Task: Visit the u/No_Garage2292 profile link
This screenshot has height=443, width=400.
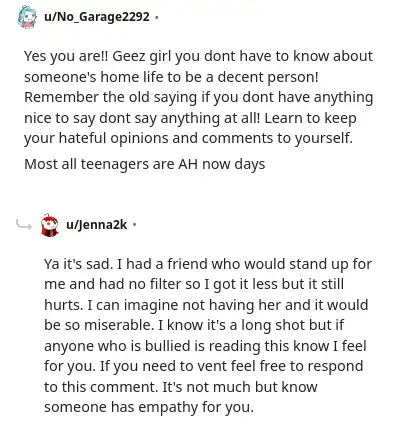Action: (x=97, y=16)
